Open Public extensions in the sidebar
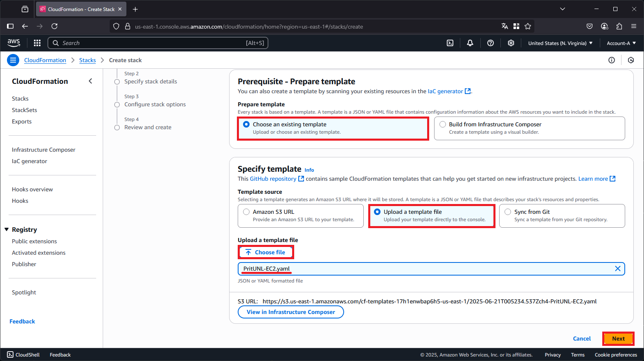The width and height of the screenshot is (644, 361). point(34,241)
